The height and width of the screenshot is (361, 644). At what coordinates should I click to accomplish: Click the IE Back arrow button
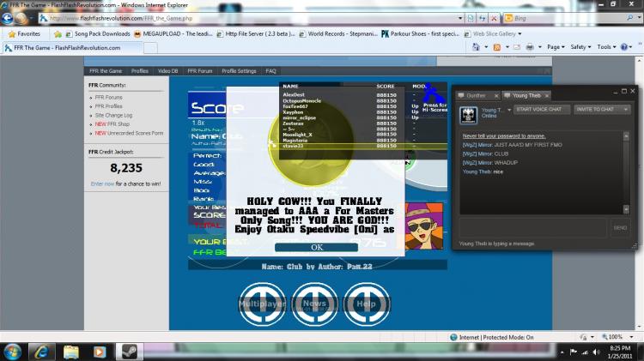(7, 18)
